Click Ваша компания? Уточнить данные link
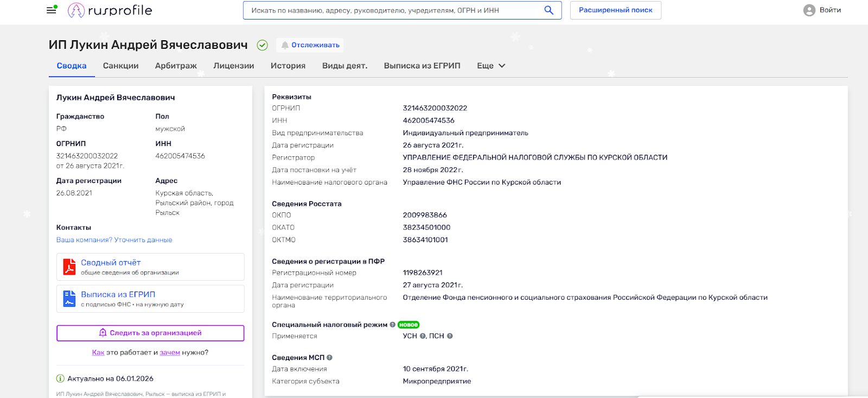This screenshot has width=868, height=398. [114, 240]
